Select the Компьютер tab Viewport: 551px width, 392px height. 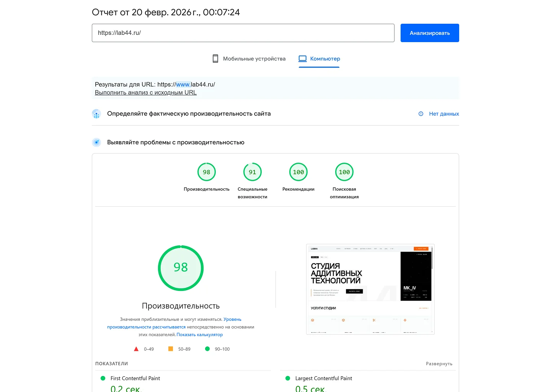(x=325, y=59)
